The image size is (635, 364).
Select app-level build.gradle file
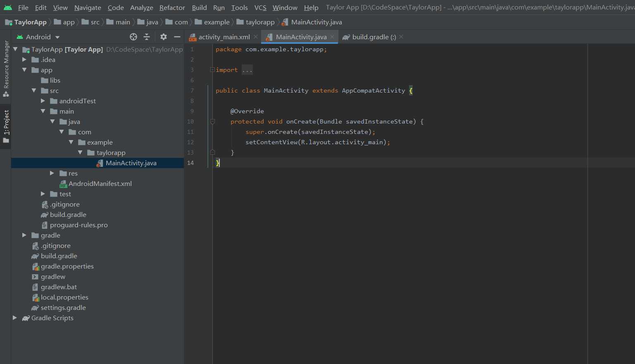(64, 214)
